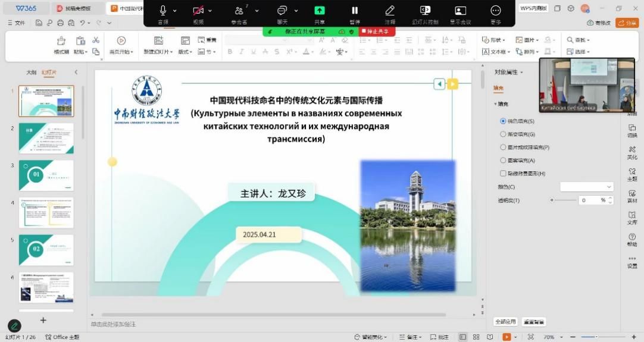Viewport: 644px width, 342px height.
Task: Check the hide background graphics box
Action: point(503,173)
